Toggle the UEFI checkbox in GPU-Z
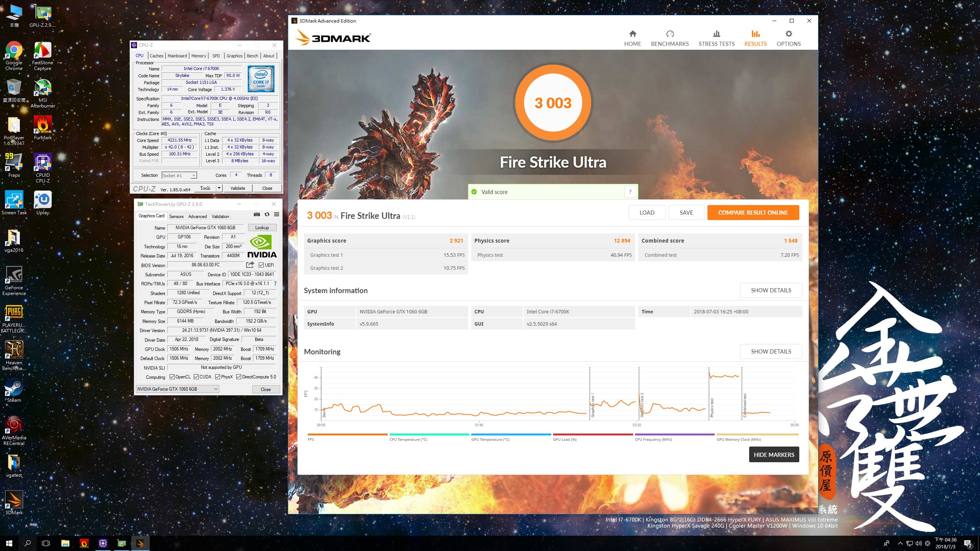 (x=261, y=265)
